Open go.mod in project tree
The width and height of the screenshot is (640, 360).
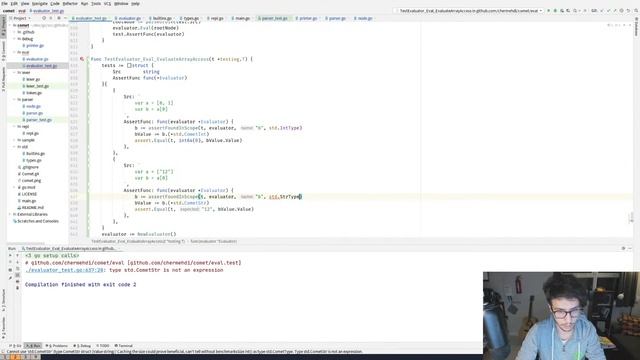pyautogui.click(x=28, y=187)
